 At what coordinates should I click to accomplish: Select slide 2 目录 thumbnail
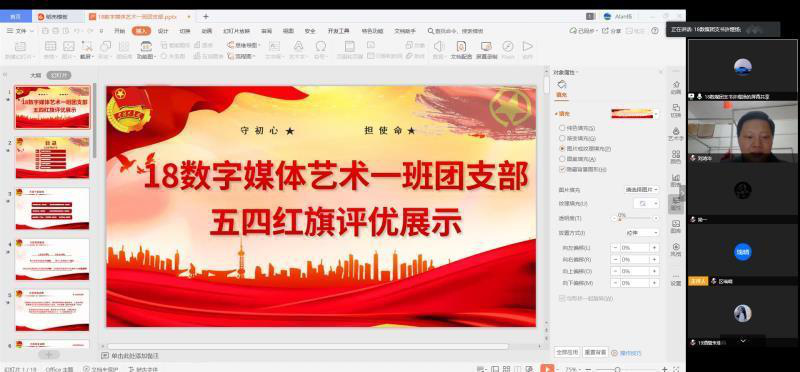tap(52, 158)
